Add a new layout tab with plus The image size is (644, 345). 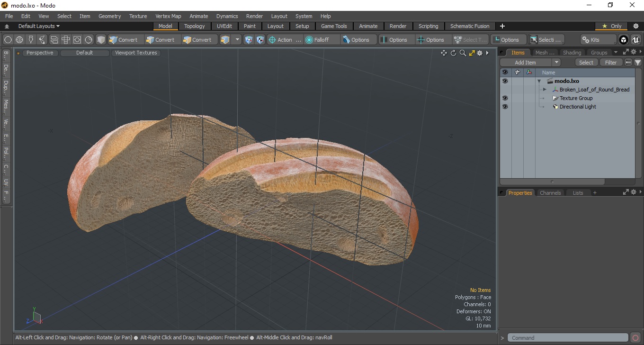pyautogui.click(x=502, y=26)
